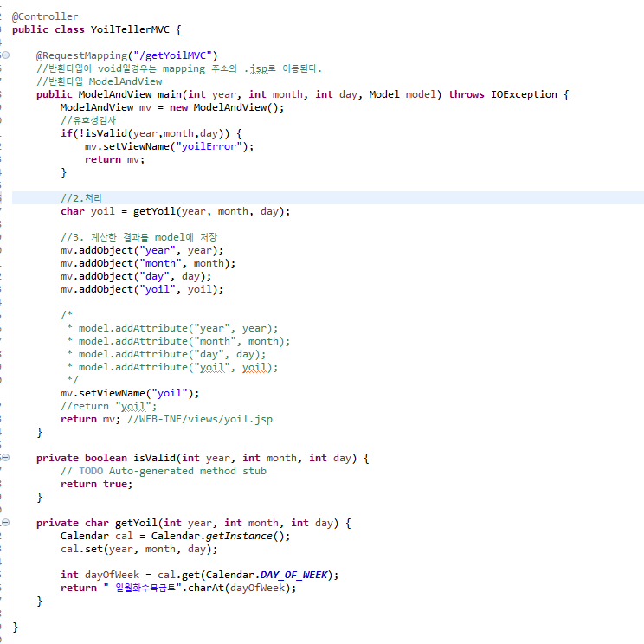Click cal.set(year, month, day) line
Screen dimensions: 644x644
tap(138, 549)
